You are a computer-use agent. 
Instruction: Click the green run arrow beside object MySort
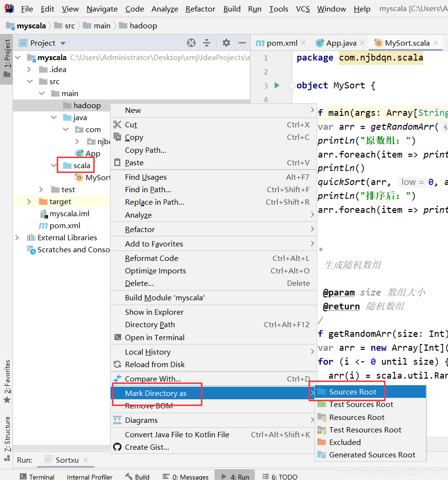tap(277, 85)
